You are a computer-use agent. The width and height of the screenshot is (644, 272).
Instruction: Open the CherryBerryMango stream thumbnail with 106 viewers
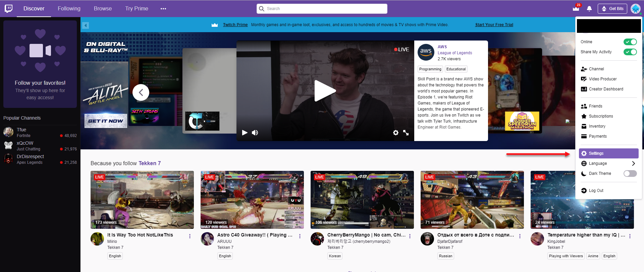pyautogui.click(x=362, y=200)
